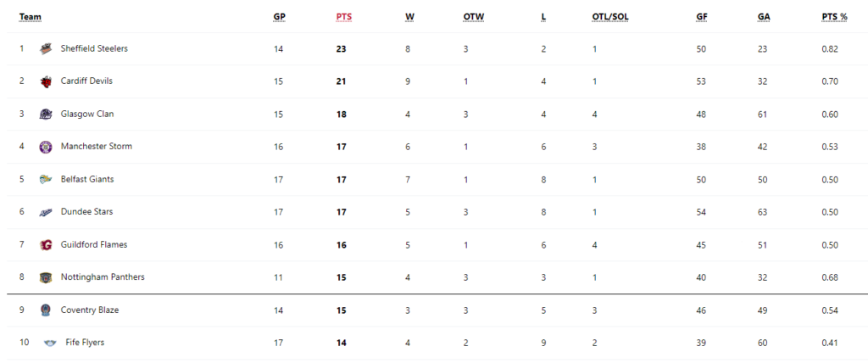Click the Sheffield Steelers team logo
The height and width of the screenshot is (363, 868).
click(46, 49)
